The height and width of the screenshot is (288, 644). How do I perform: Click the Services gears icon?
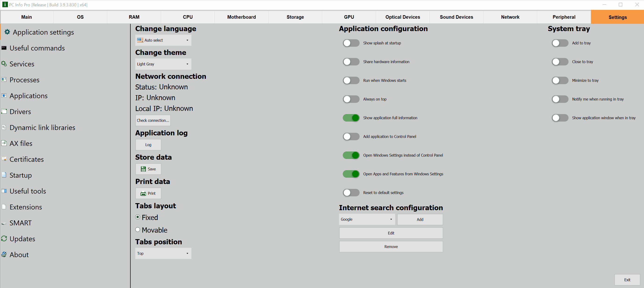pos(4,64)
